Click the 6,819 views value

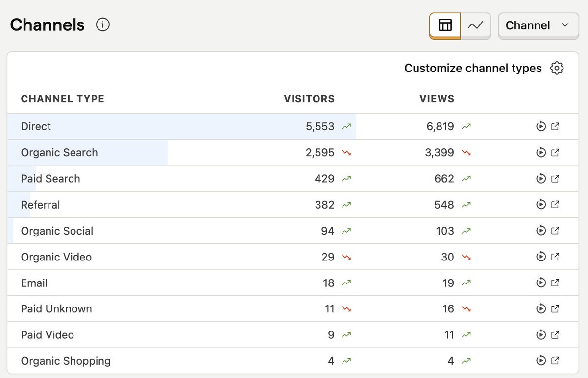click(440, 126)
